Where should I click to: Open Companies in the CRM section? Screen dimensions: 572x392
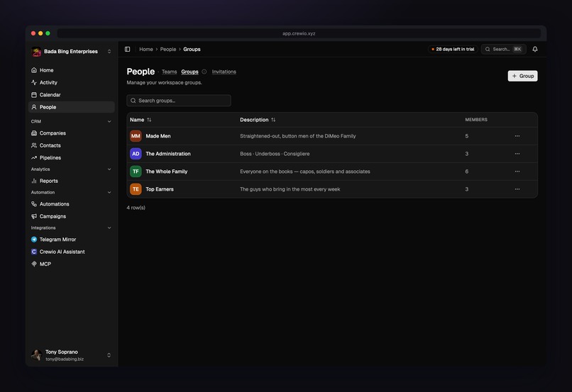coord(71,133)
